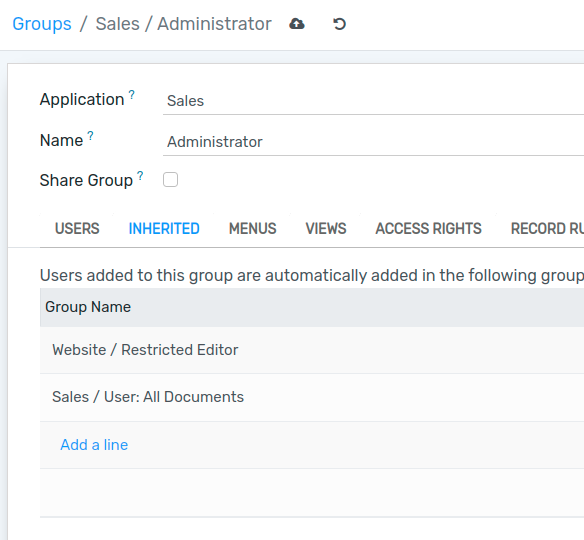Click the cloud upload save icon
This screenshot has height=540, width=584.
click(x=297, y=24)
